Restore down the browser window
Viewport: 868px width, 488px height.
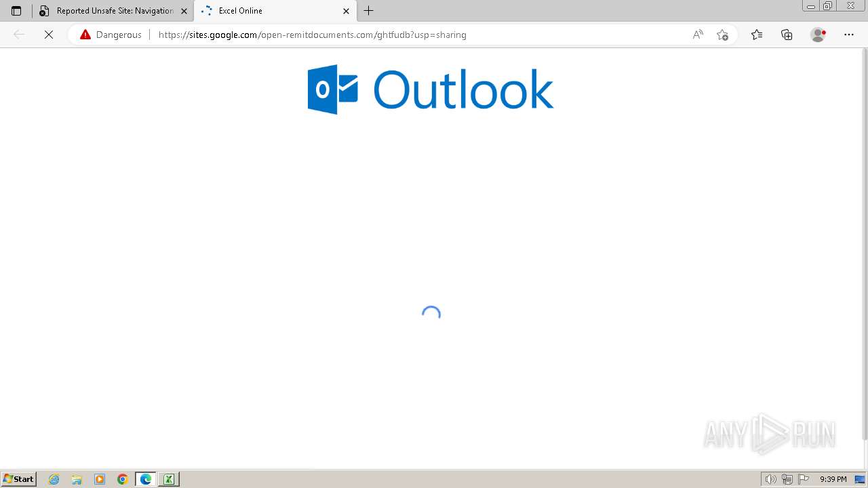point(827,5)
